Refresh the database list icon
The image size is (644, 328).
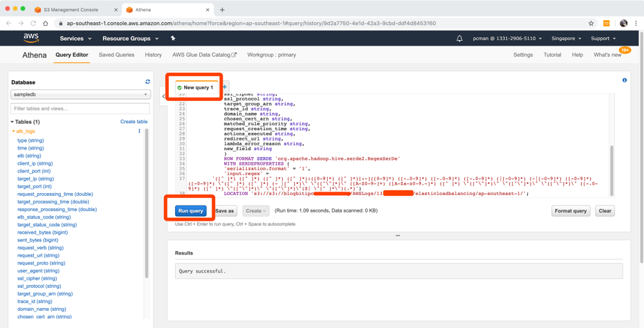point(147,82)
